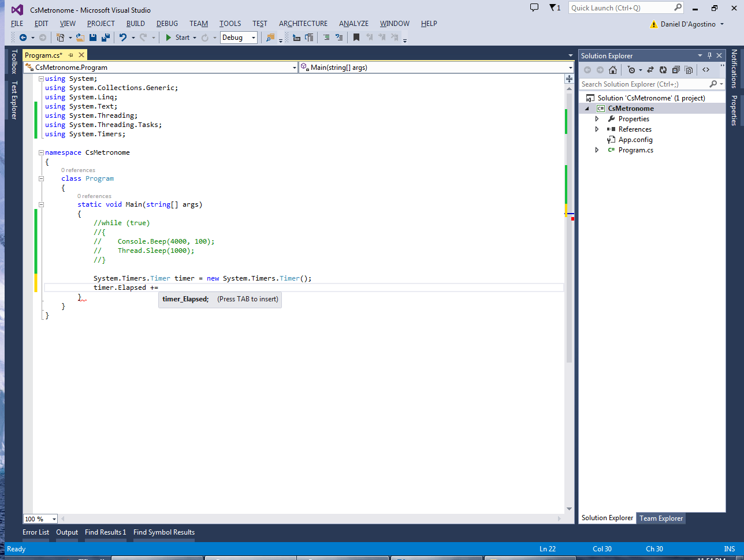Open the Start button's options arrow
Viewport: 744px width, 560px height.
(195, 38)
